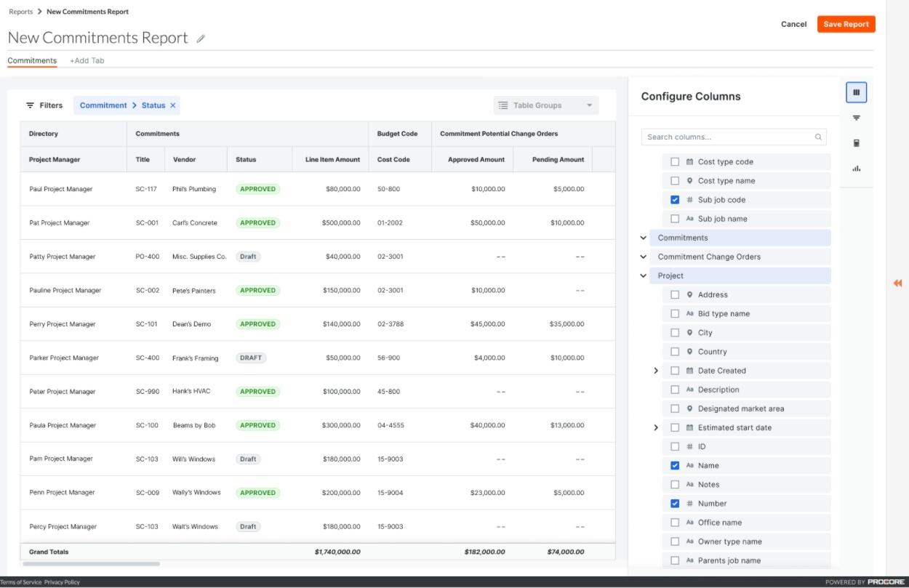This screenshot has height=588, width=909.
Task: Edit report title with pencil icon
Action: click(x=201, y=39)
